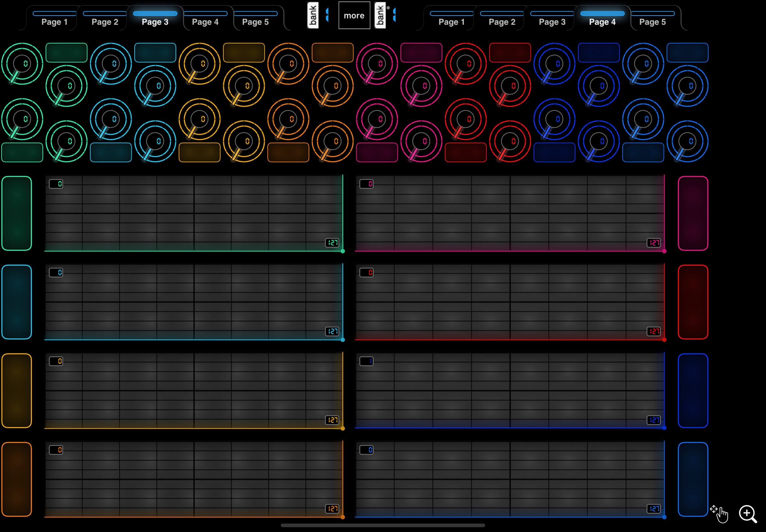Tap the tall green button beside the green XY pad
The height and width of the screenshot is (532, 766).
(17, 213)
